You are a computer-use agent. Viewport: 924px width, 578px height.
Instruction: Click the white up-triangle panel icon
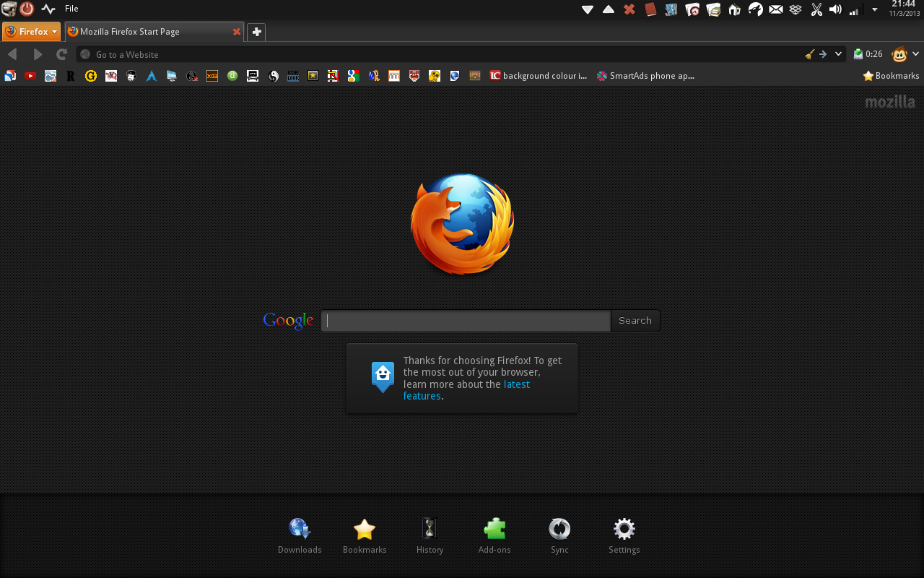609,9
